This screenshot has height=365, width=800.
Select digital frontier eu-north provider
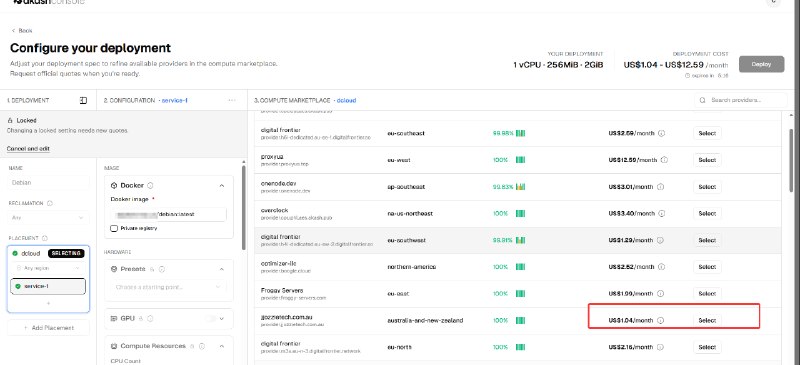707,347
